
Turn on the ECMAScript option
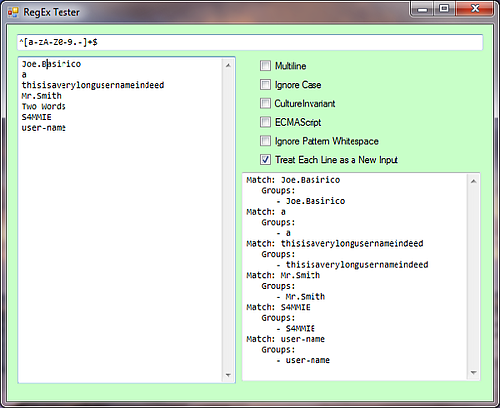point(265,122)
